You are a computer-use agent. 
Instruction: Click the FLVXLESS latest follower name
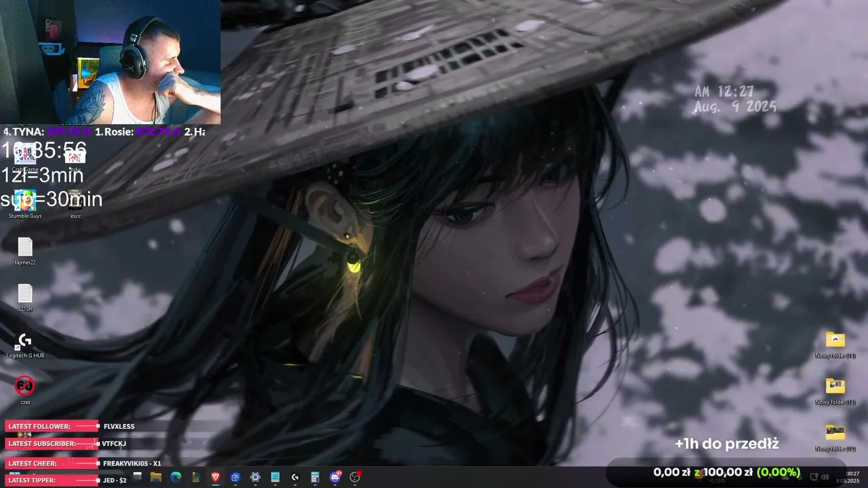(x=119, y=426)
